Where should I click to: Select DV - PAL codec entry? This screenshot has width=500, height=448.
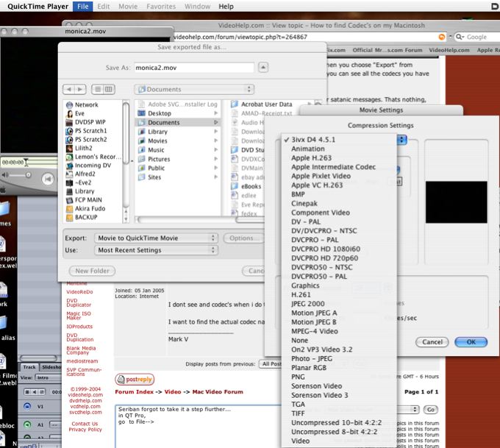coord(306,221)
